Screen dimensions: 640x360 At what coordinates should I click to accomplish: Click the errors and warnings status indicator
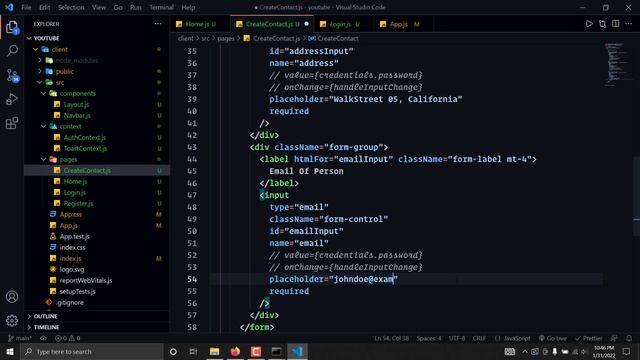click(x=68, y=338)
